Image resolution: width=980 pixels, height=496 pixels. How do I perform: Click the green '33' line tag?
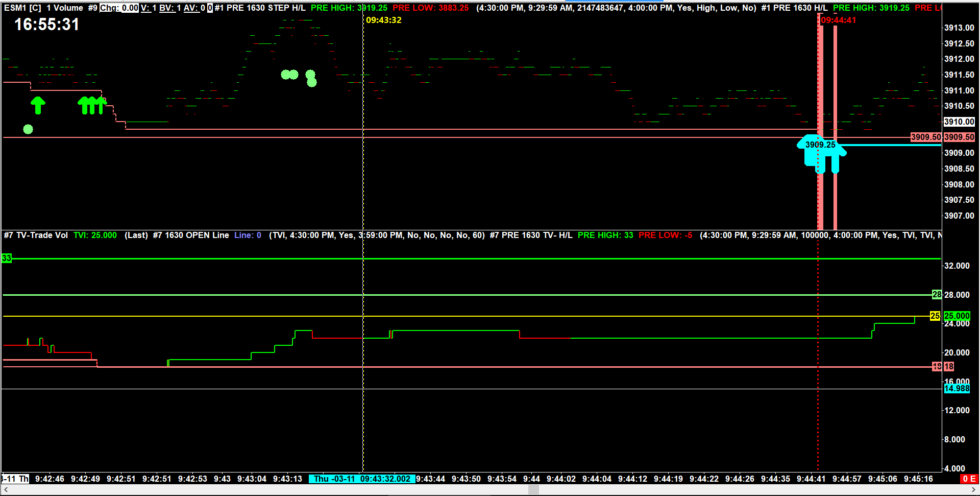tap(7, 258)
